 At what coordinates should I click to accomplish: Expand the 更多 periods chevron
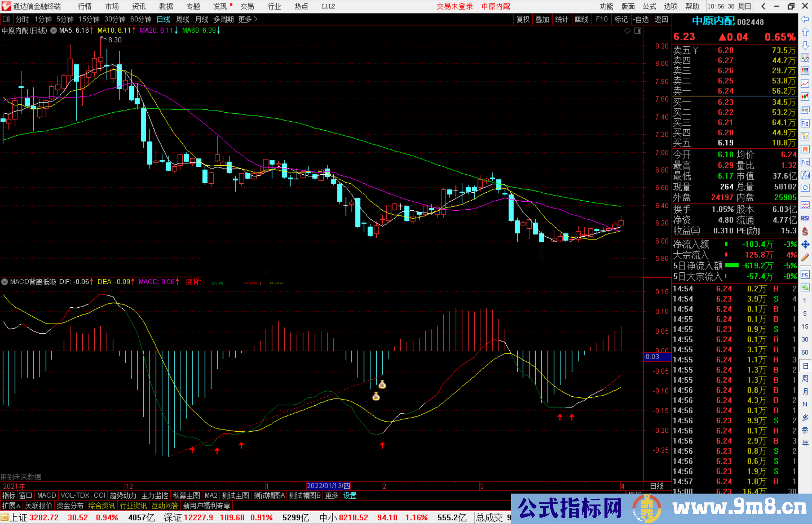256,19
